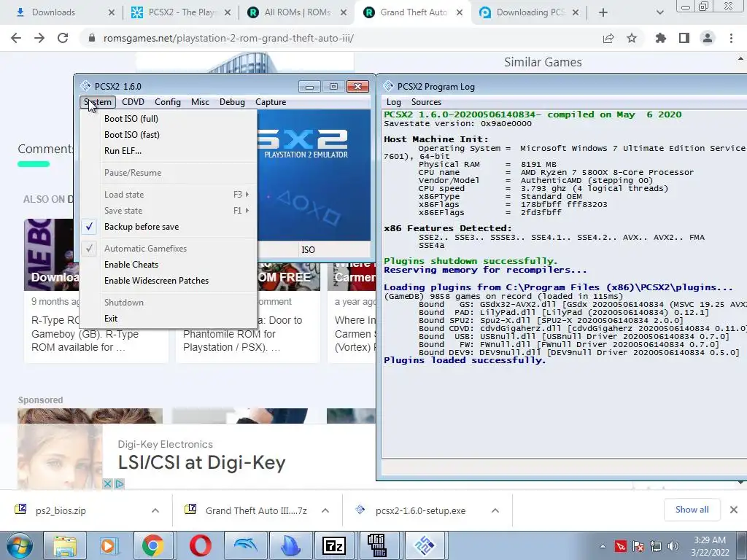
Task: Click the site padlock icon in address bar
Action: click(92, 38)
